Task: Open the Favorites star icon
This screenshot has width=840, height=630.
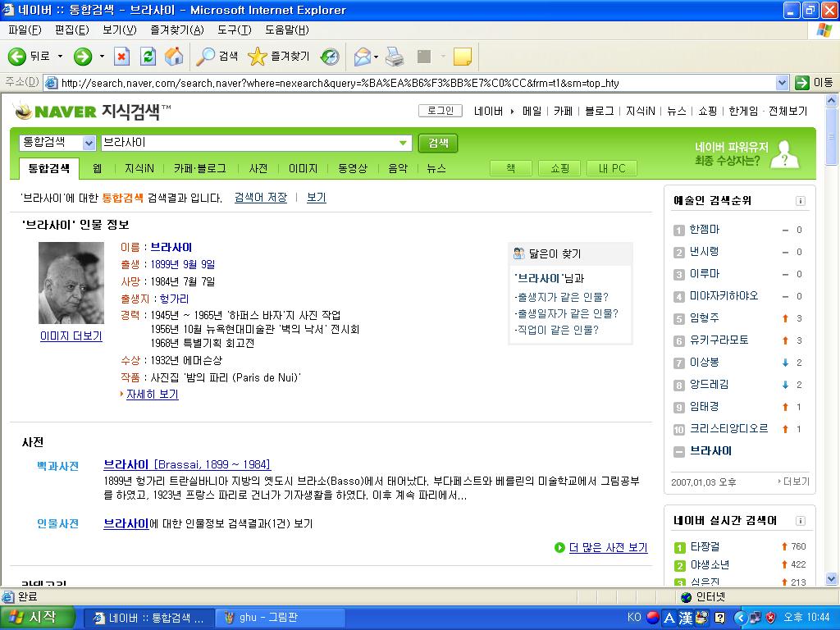Action: [258, 56]
